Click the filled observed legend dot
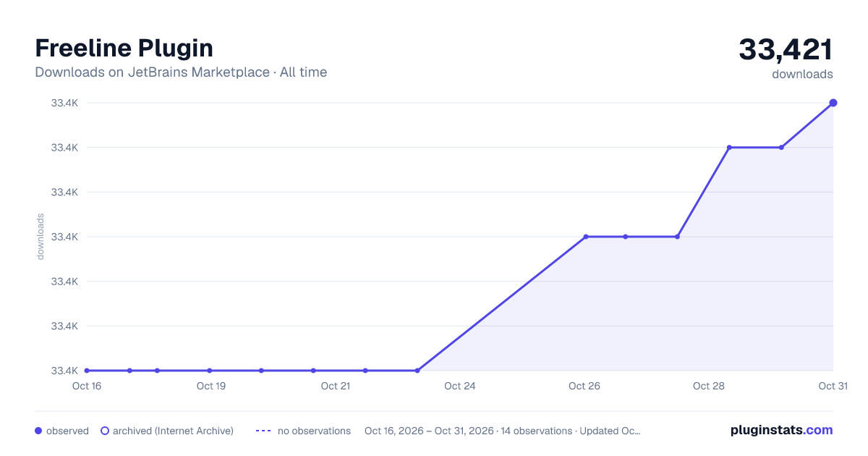Image resolution: width=868 pixels, height=456 pixels. click(38, 431)
